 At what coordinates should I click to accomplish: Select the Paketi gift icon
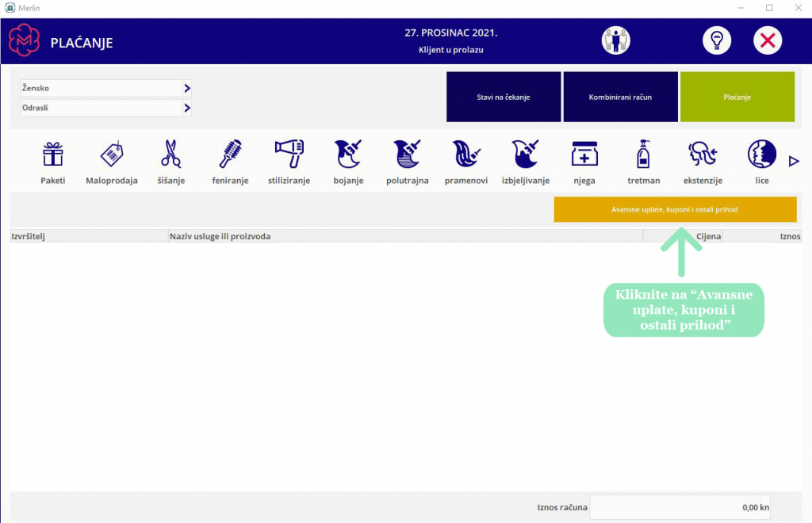coord(53,155)
